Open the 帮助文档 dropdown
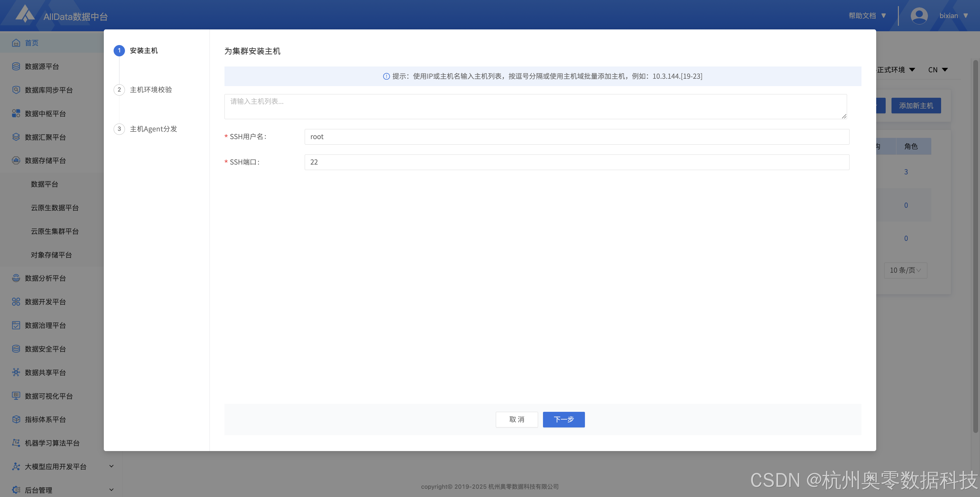The height and width of the screenshot is (497, 980). (867, 16)
